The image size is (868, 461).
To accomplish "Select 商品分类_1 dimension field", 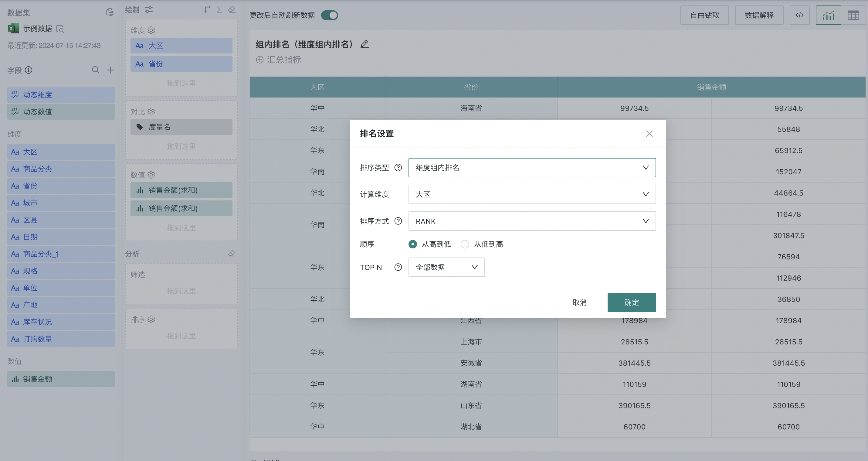I will [61, 254].
